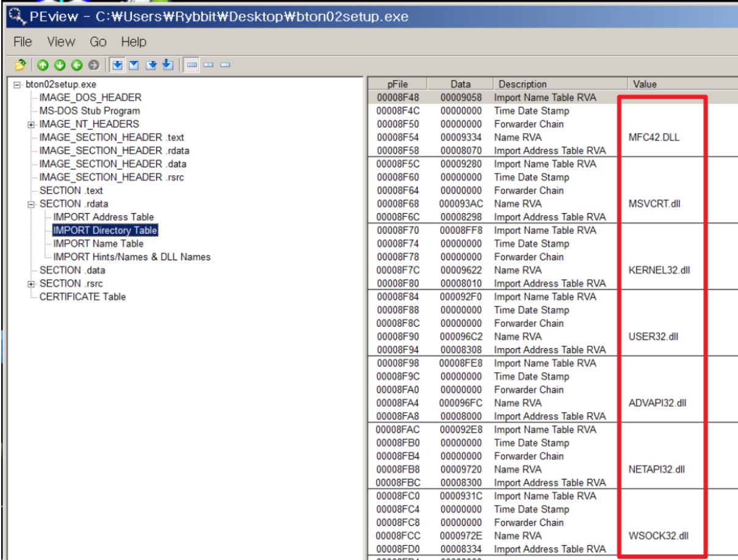This screenshot has height=560, width=738.
Task: Select SECTION .rsrc tree item label
Action: coord(71,283)
